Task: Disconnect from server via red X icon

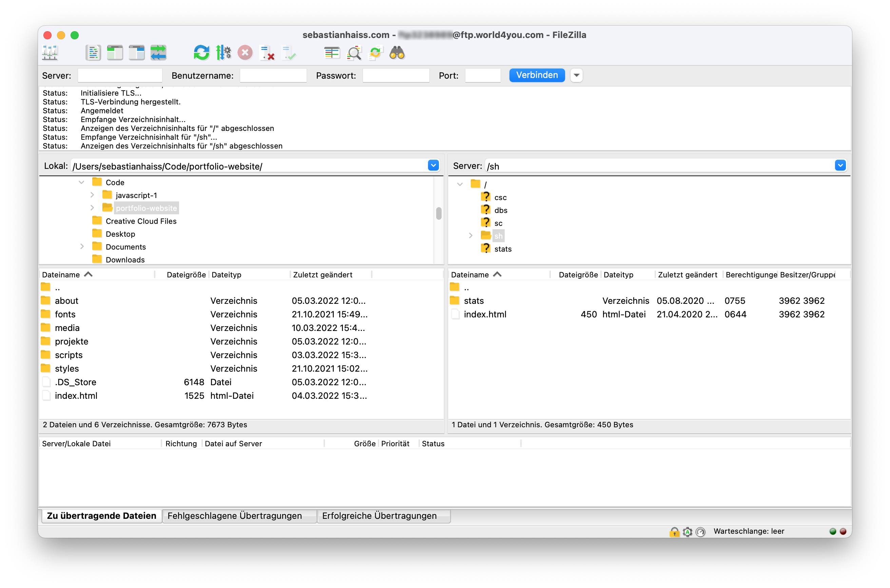Action: [x=267, y=53]
